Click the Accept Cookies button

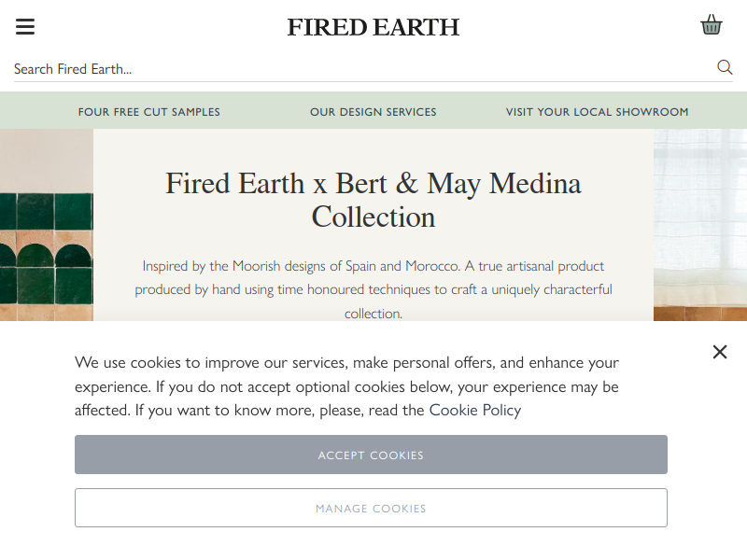click(x=371, y=455)
